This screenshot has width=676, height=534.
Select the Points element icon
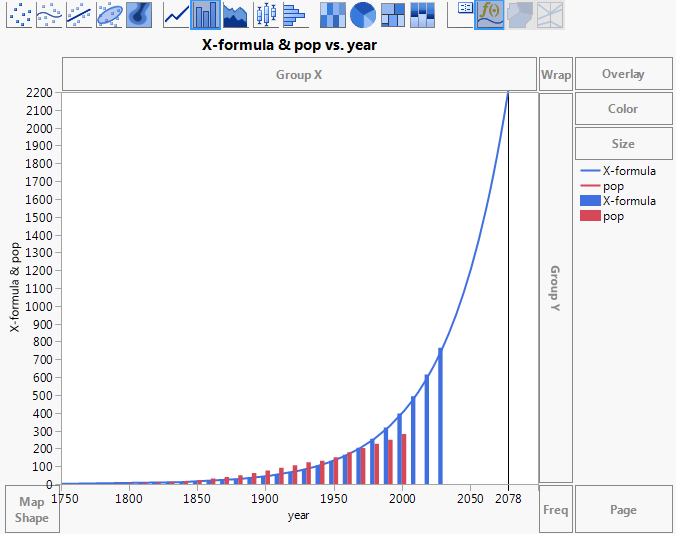(x=20, y=14)
